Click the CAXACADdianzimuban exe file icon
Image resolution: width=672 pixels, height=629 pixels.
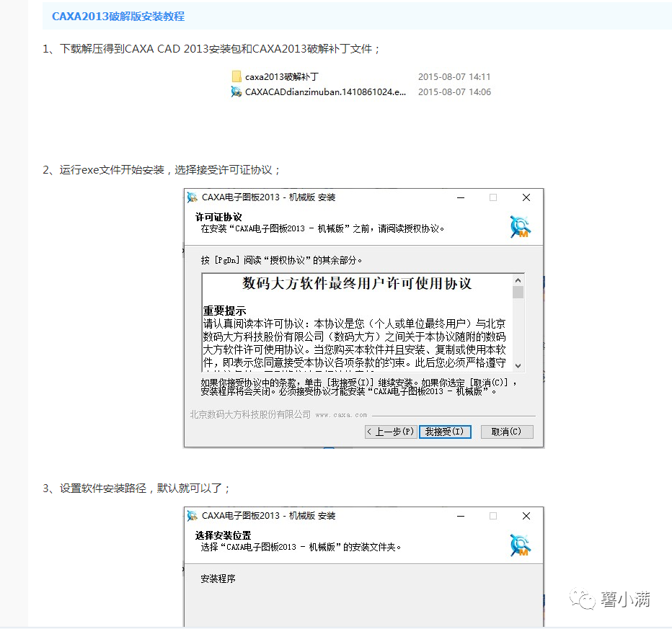tap(236, 92)
